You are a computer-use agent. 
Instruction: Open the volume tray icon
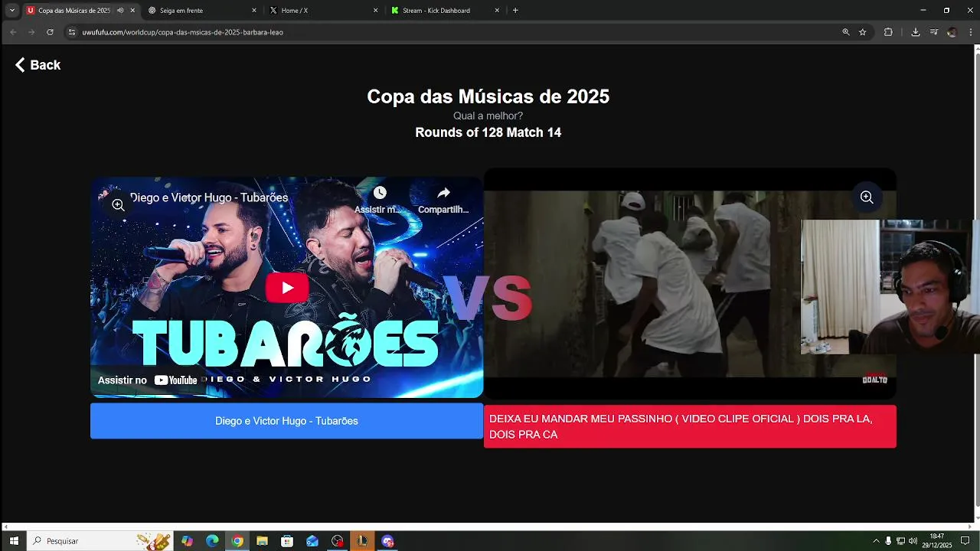click(913, 541)
